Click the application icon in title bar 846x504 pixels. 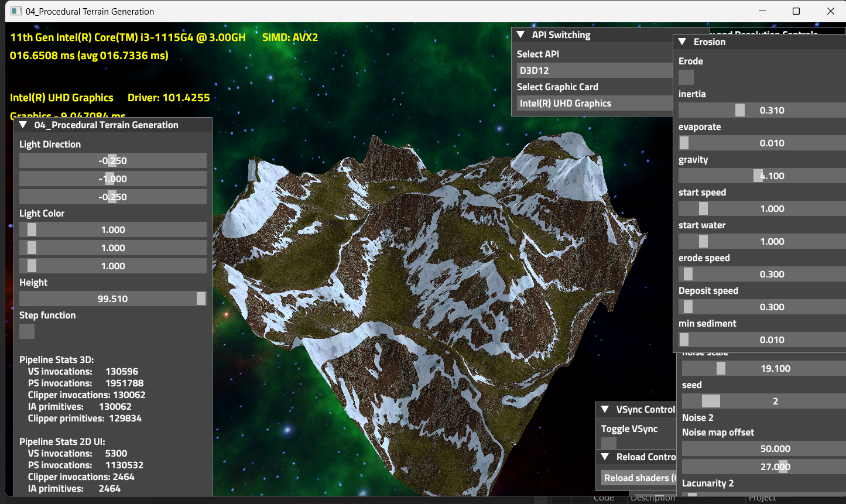[x=16, y=11]
